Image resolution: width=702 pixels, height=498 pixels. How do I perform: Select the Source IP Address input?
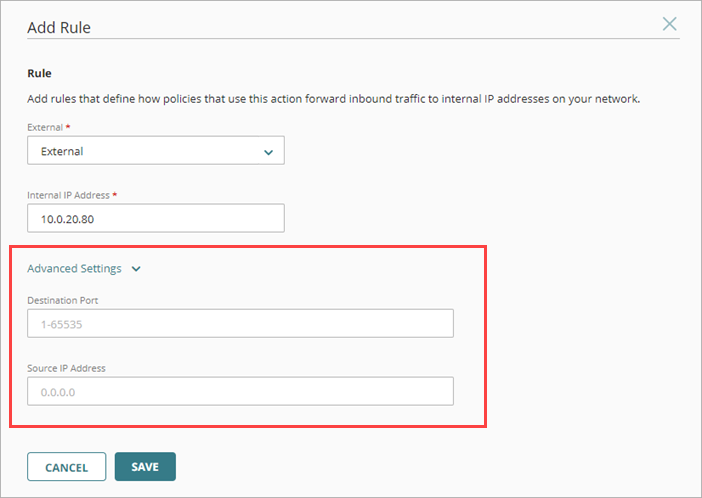[x=240, y=391]
